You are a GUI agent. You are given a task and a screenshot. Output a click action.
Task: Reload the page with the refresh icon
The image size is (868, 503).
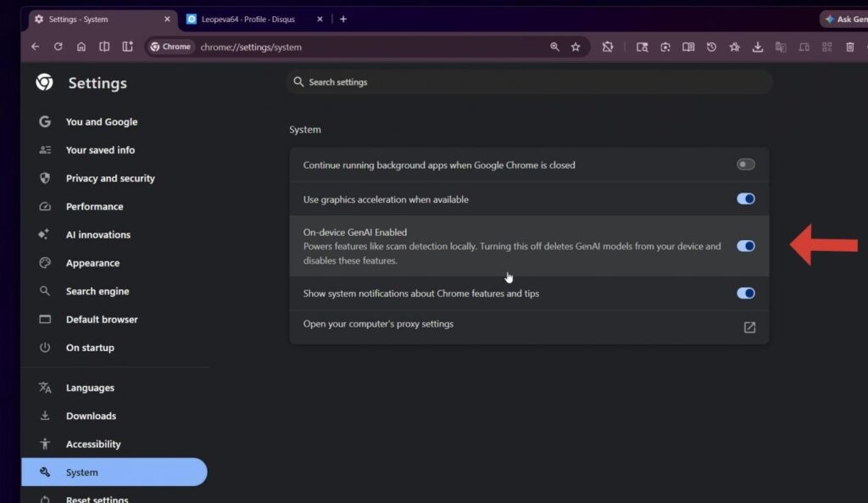(57, 47)
